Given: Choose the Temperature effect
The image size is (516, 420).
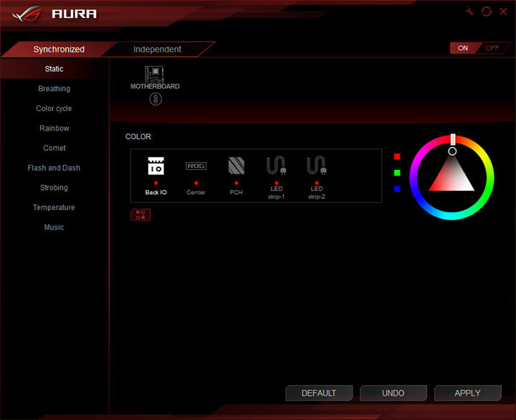Looking at the screenshot, I should click(x=54, y=207).
